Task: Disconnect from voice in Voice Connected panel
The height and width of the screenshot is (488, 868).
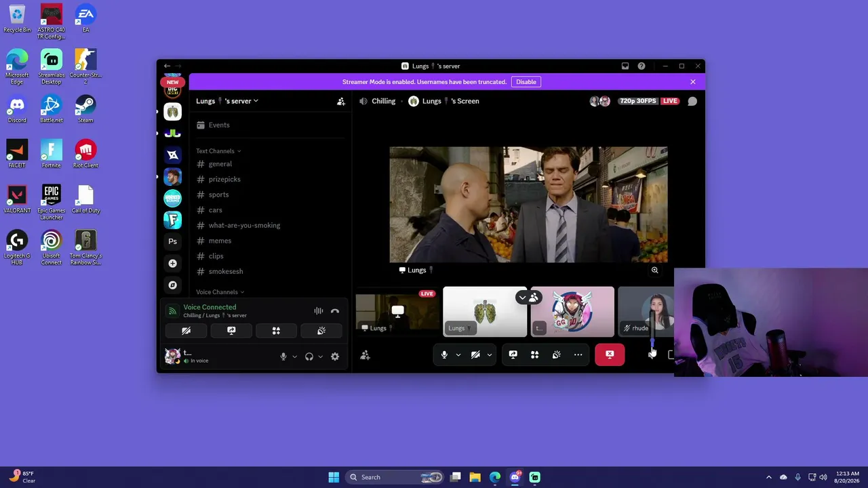Action: pyautogui.click(x=335, y=311)
